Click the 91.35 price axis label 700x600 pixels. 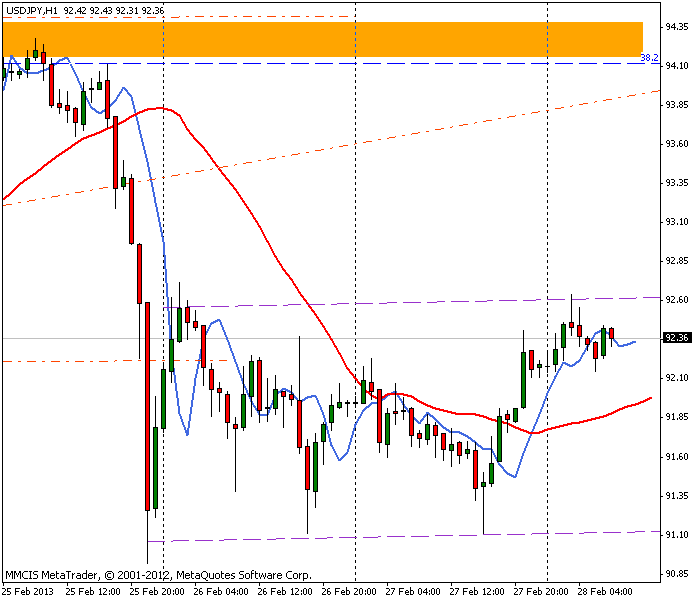tap(676, 496)
